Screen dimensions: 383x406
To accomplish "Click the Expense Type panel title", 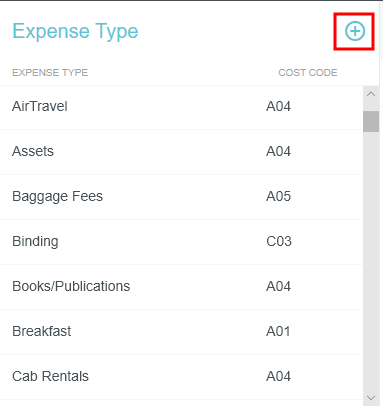I will 75,32.
